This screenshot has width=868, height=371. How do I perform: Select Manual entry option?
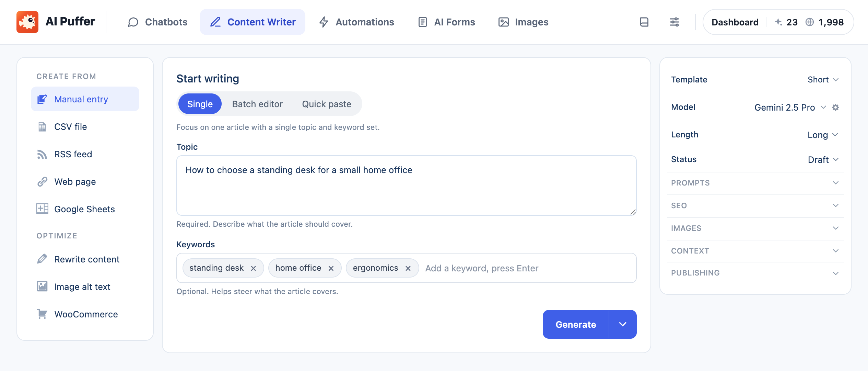tap(85, 99)
